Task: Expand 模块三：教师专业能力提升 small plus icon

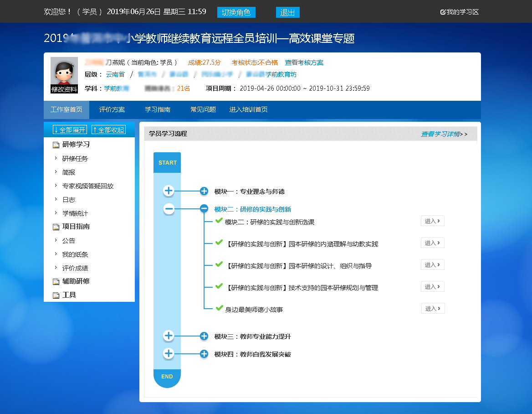Action: (204, 336)
